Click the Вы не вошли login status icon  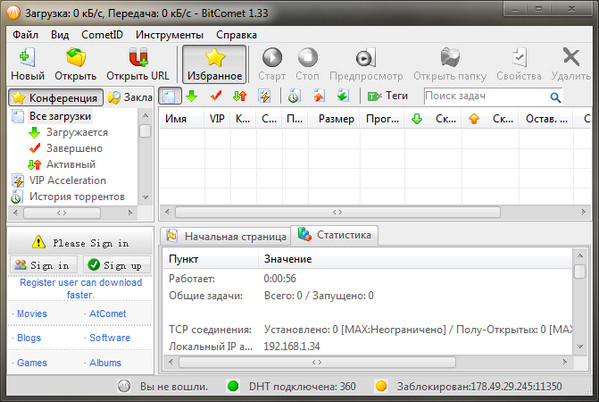(x=124, y=386)
